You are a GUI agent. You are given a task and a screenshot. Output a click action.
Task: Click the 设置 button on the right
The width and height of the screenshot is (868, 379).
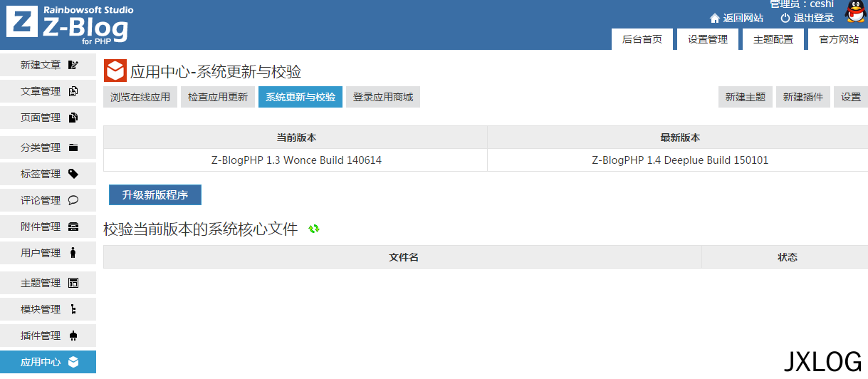851,97
